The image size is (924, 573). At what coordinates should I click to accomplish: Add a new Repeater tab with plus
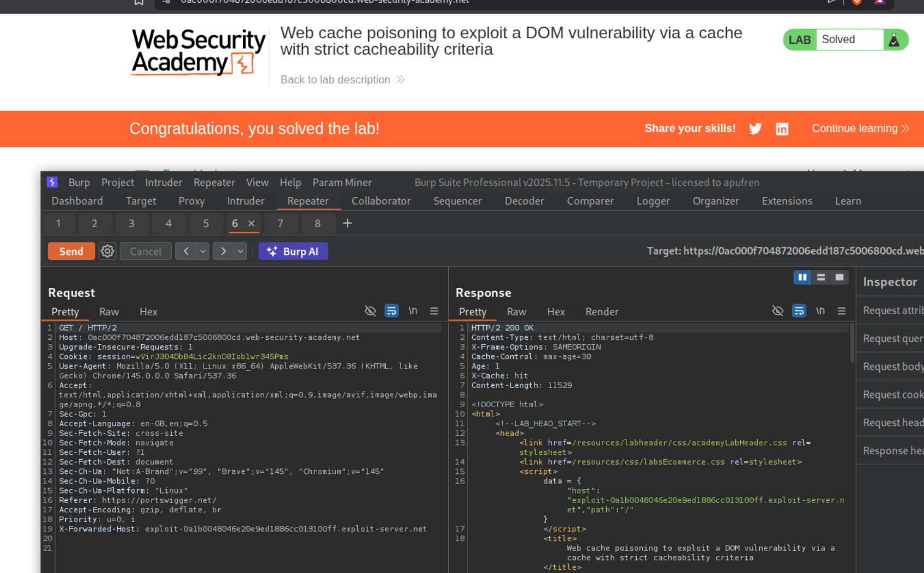347,223
